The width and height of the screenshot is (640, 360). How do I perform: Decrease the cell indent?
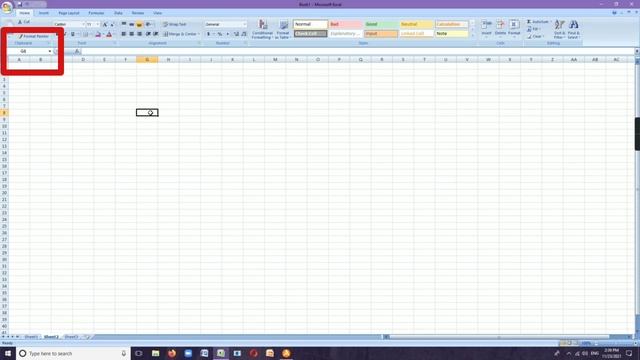[x=148, y=34]
